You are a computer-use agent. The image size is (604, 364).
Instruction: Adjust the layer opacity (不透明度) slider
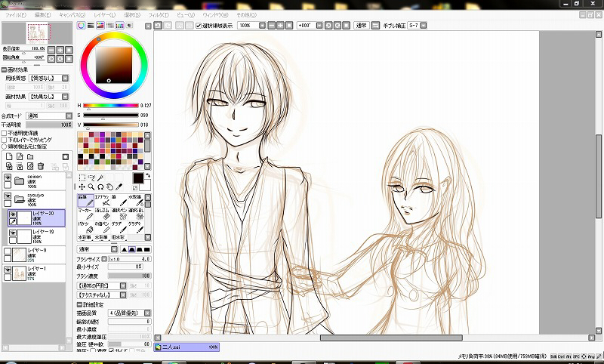pyautogui.click(x=49, y=125)
